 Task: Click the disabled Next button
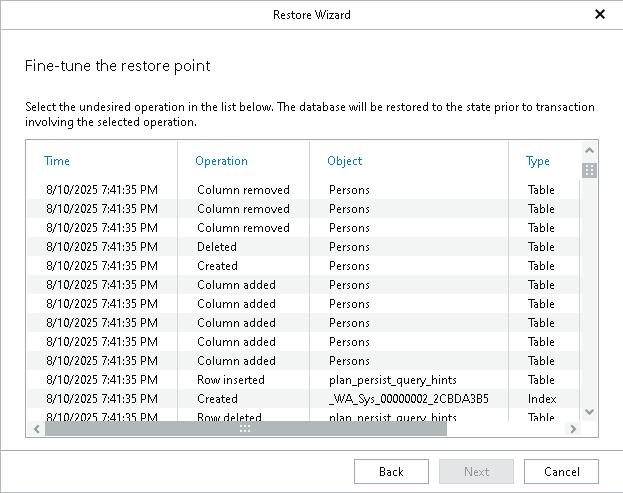coord(476,472)
